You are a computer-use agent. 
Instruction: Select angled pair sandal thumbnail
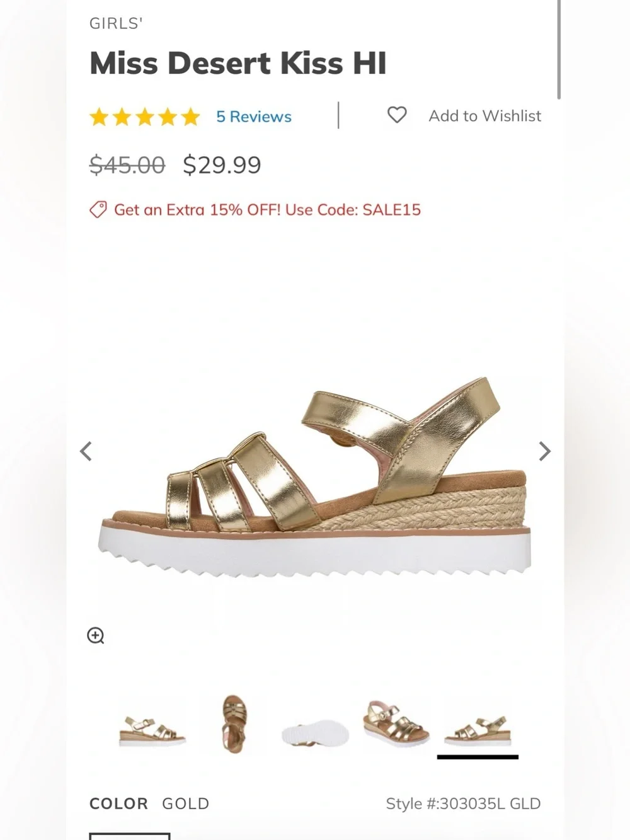pos(396,723)
